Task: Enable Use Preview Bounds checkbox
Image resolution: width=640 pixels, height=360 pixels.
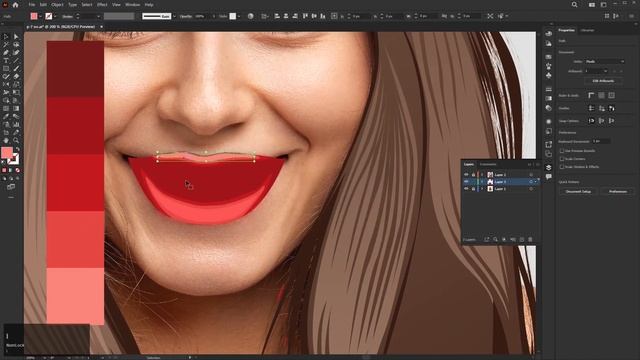Action: pos(562,151)
